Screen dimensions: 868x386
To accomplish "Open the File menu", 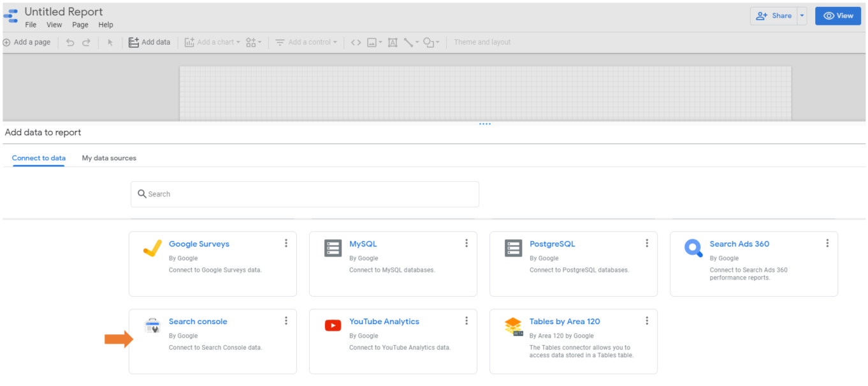I will (31, 25).
